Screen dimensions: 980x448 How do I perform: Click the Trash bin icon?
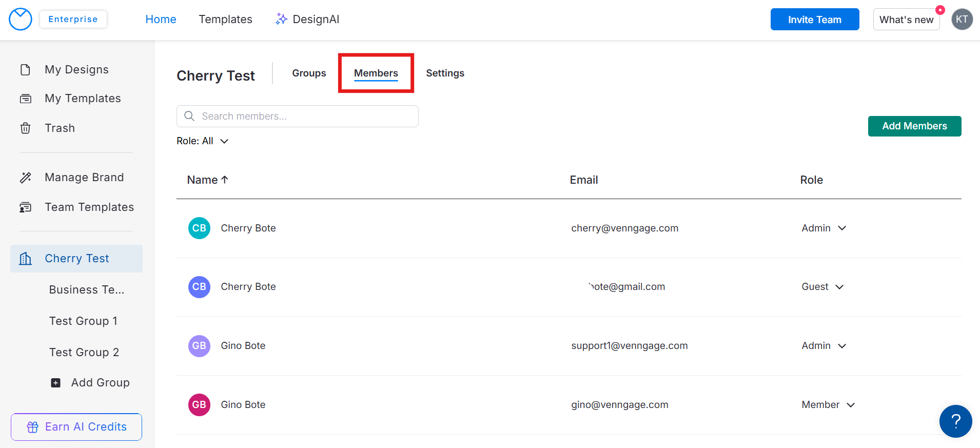coord(25,128)
